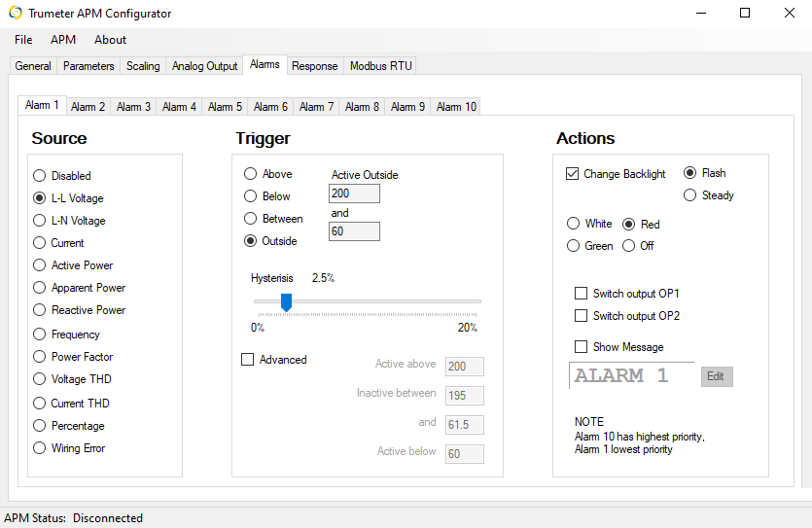Enable Switch output OP1
812x528 pixels.
point(627,294)
